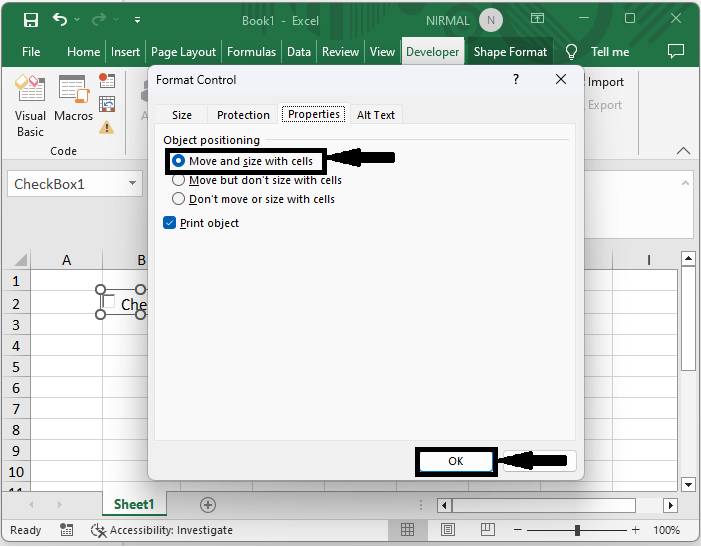Click vertical scrollbar up arrow
701x547 pixels.
[688, 259]
